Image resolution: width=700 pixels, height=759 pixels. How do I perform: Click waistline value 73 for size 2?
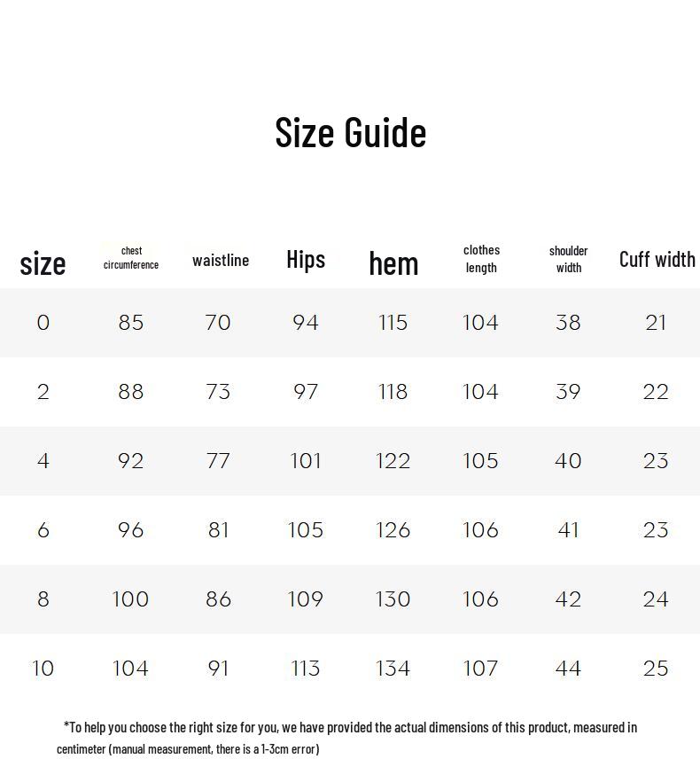[218, 392]
